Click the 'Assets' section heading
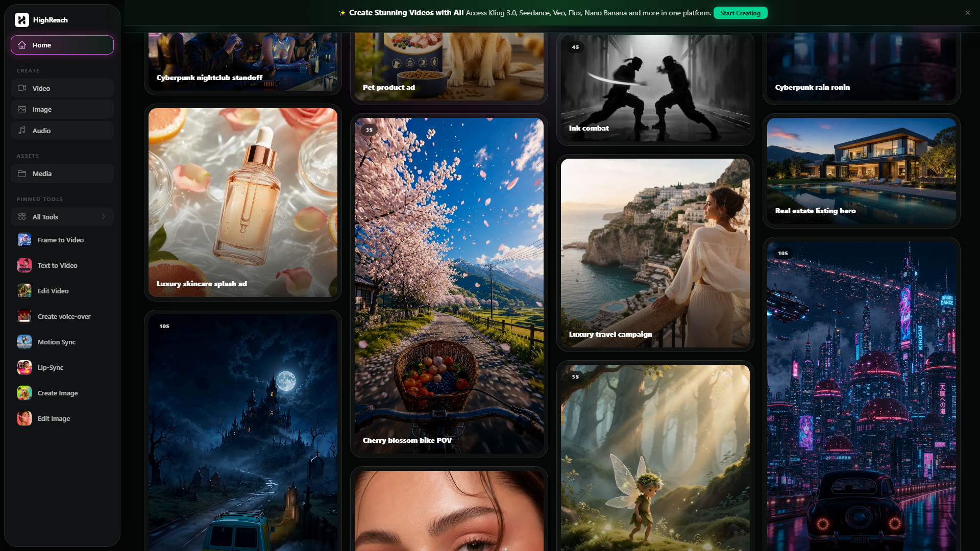The image size is (980, 551). tap(28, 156)
